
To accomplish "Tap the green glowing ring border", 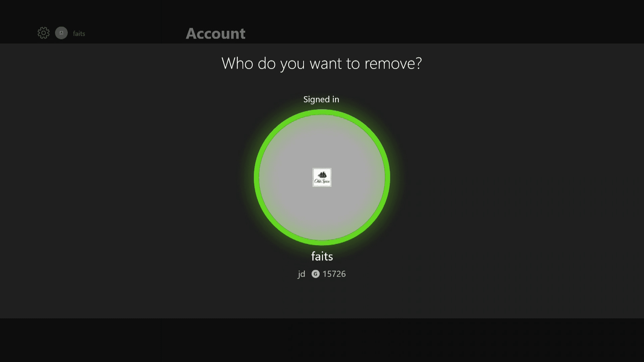I will (x=322, y=112).
